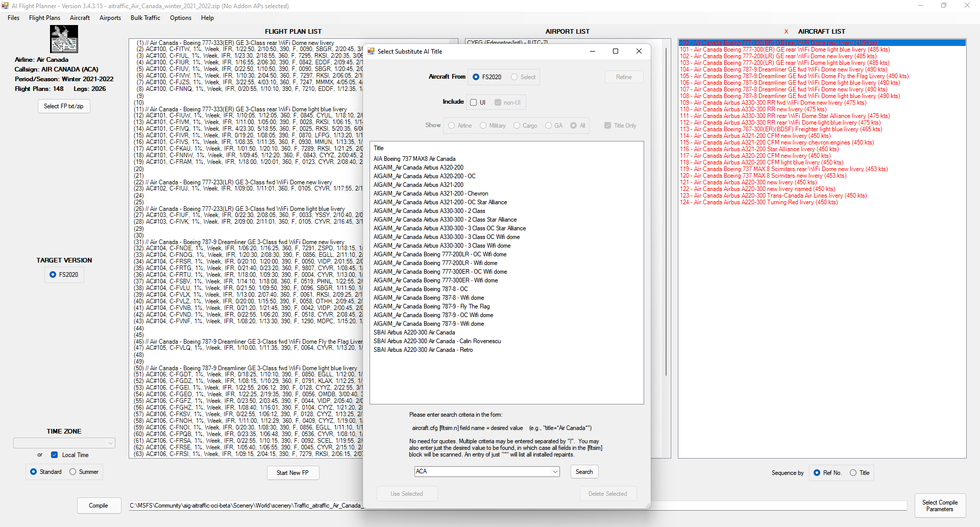Image resolution: width=980 pixels, height=527 pixels.
Task: Click the Select Compile Parameters button
Action: point(940,506)
